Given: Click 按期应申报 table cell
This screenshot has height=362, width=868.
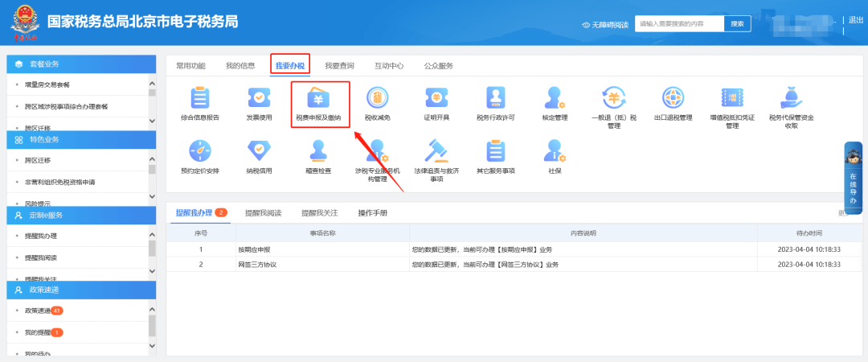Looking at the screenshot, I should click(323, 249).
